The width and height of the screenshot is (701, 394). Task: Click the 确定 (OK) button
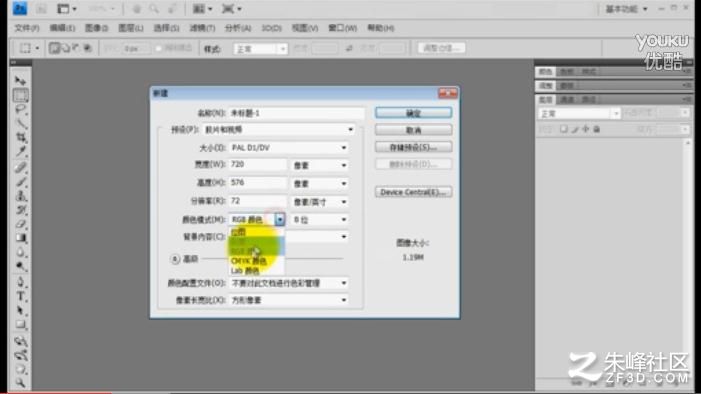pyautogui.click(x=414, y=113)
